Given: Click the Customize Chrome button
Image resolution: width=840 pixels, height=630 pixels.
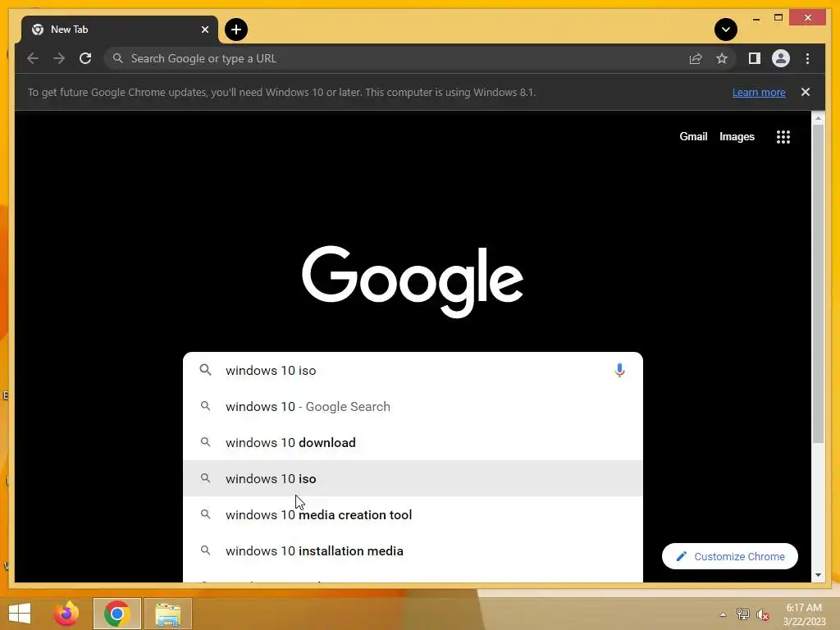Looking at the screenshot, I should [x=729, y=557].
